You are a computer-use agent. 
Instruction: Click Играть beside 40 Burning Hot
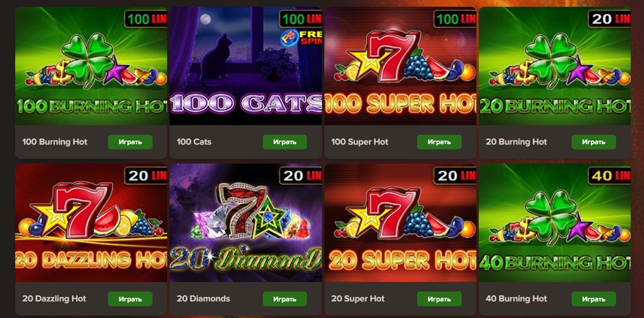pyautogui.click(x=593, y=298)
